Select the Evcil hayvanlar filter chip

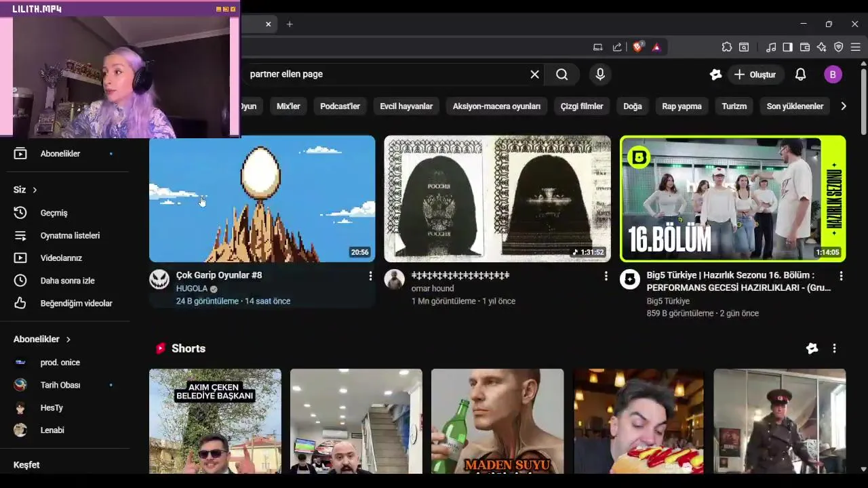tap(406, 106)
